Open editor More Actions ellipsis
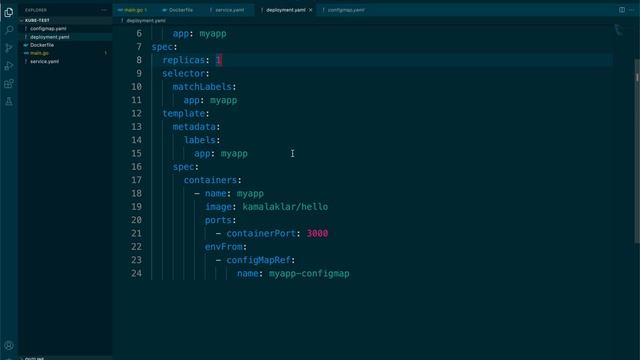Image resolution: width=640 pixels, height=360 pixels. tap(631, 10)
